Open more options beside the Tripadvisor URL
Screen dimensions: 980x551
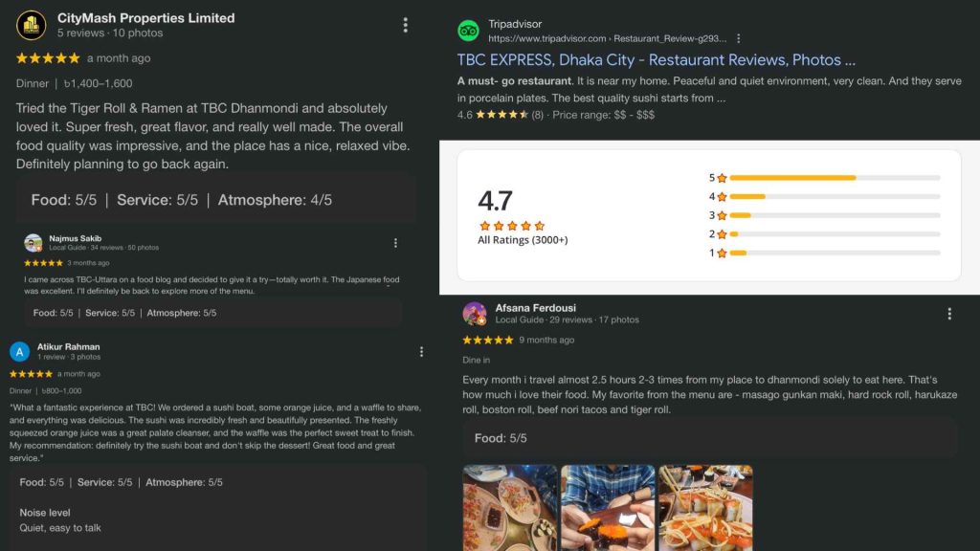pos(738,38)
